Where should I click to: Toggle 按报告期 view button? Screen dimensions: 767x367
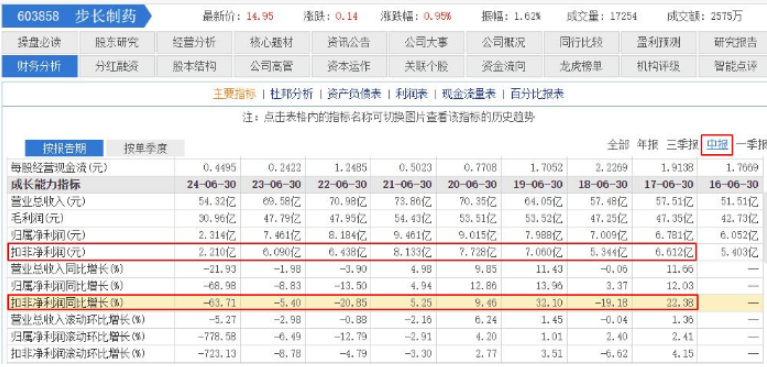[64, 148]
